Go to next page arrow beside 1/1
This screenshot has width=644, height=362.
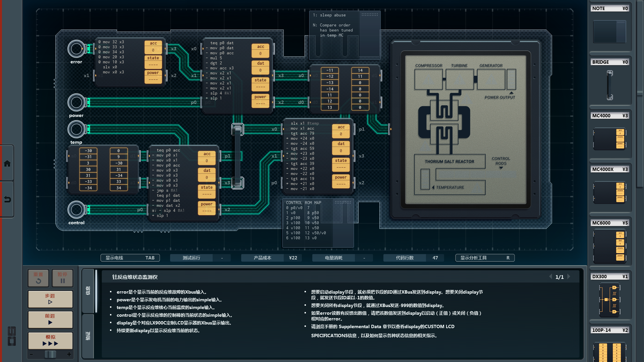click(569, 277)
